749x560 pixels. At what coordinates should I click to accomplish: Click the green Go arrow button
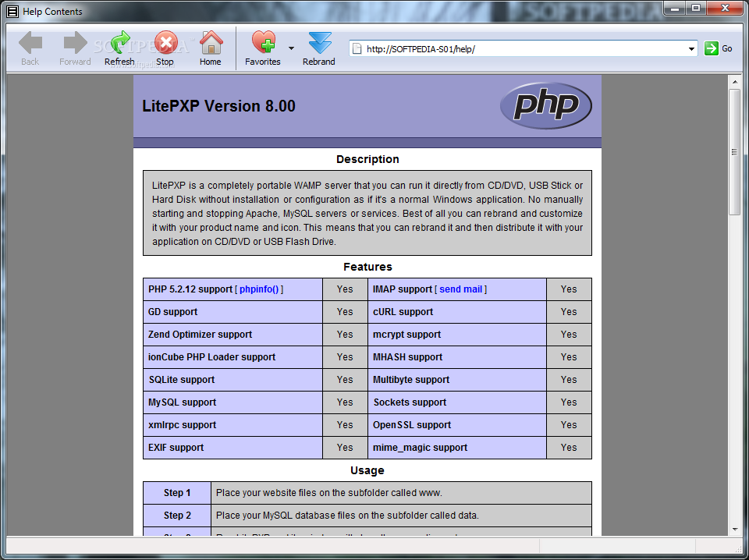pos(711,48)
